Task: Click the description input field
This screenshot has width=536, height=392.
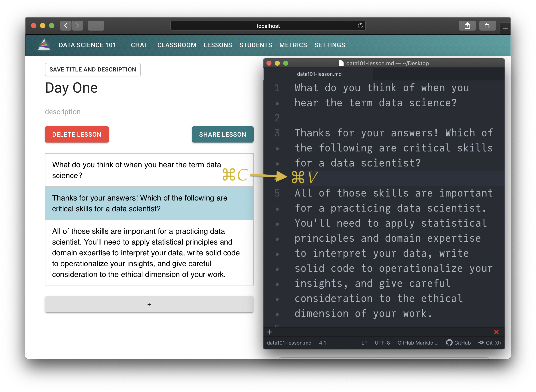Action: (149, 112)
